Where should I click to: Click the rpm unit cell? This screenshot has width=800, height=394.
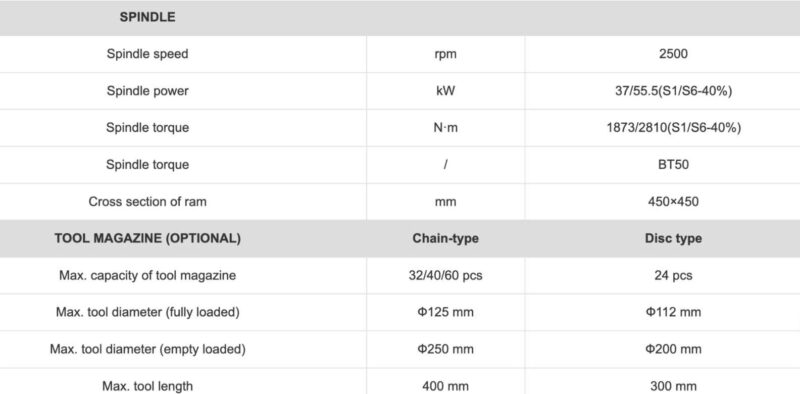(445, 54)
